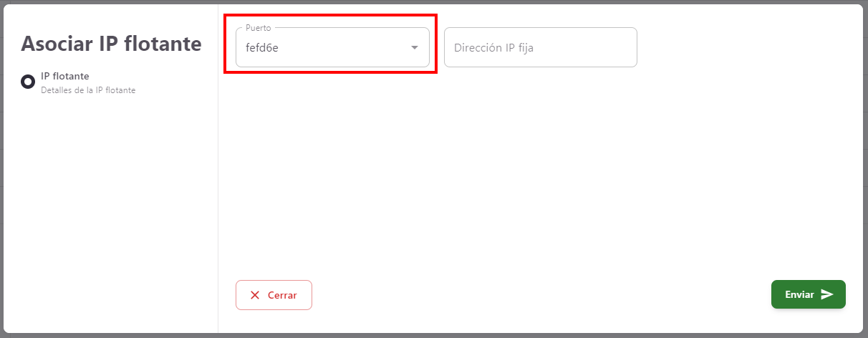The image size is (868, 338).
Task: Submit the form with Enviar button
Action: coord(808,294)
